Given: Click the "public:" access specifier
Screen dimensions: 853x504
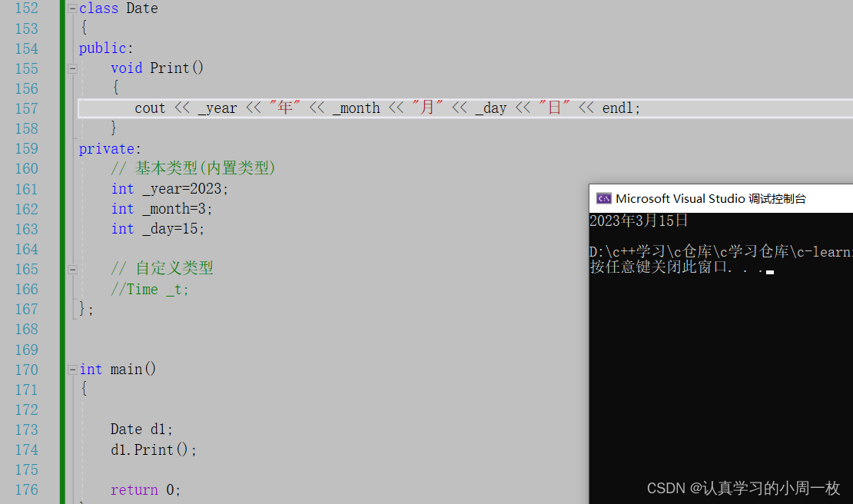Looking at the screenshot, I should 106,48.
